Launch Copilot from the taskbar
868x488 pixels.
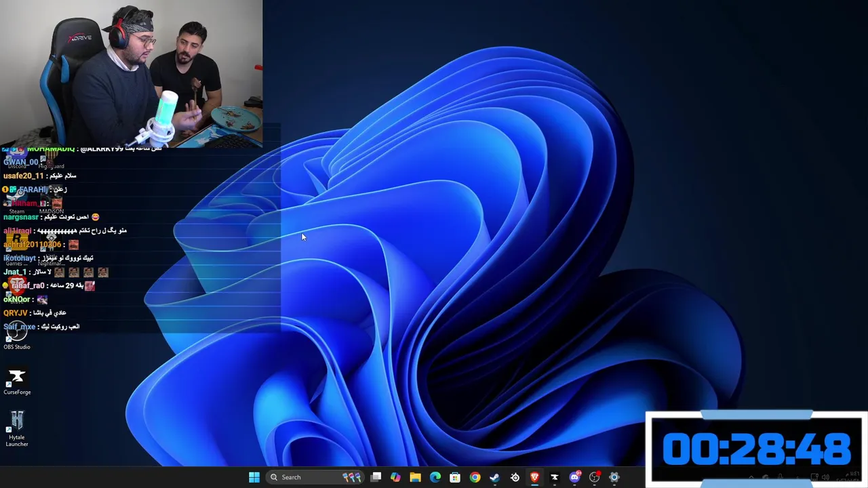395,477
